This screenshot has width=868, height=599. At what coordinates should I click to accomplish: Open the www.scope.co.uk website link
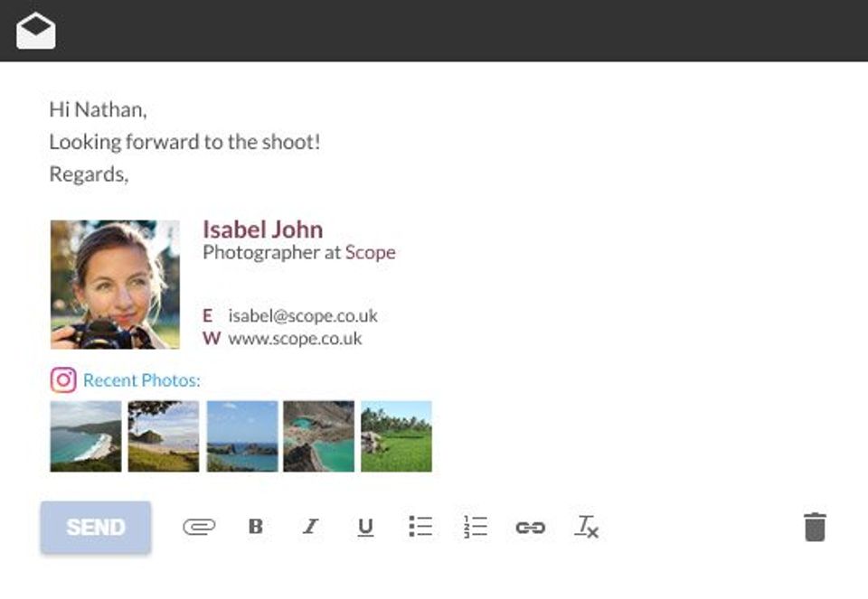pyautogui.click(x=295, y=339)
